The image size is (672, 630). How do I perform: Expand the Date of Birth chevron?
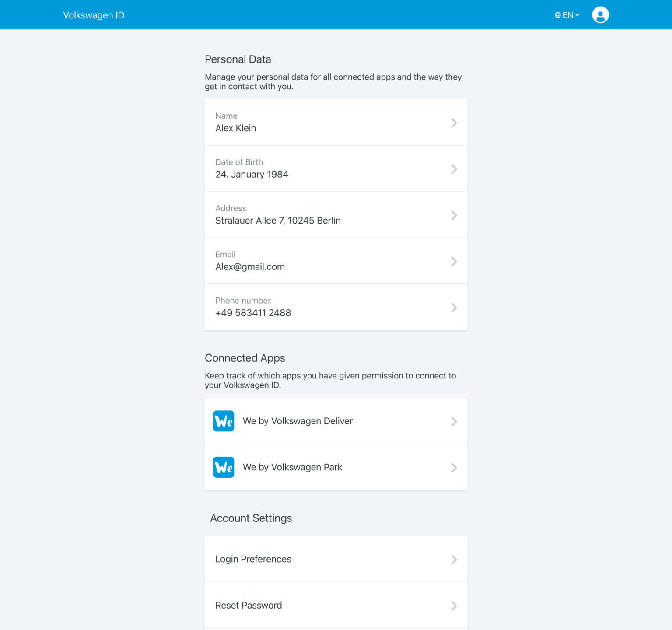(454, 169)
